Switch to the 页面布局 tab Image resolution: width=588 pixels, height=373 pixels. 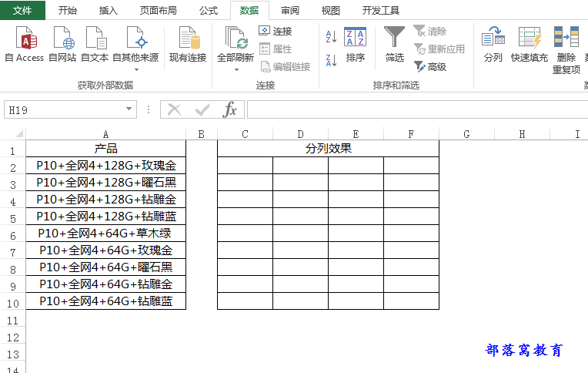pos(159,11)
